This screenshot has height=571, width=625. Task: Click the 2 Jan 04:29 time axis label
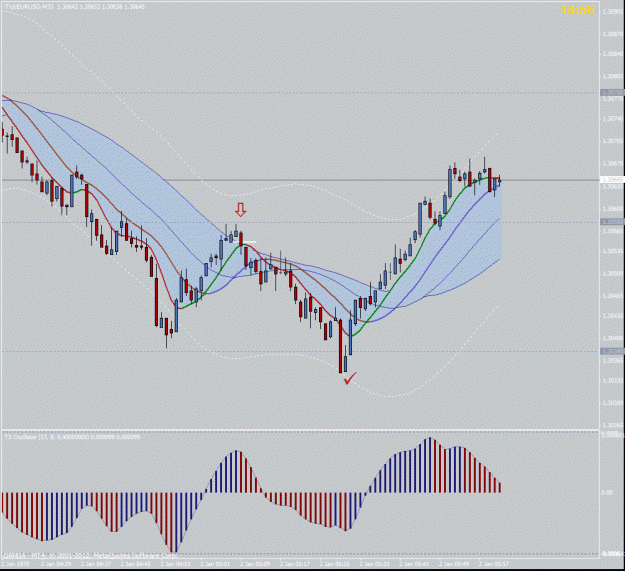click(56, 564)
